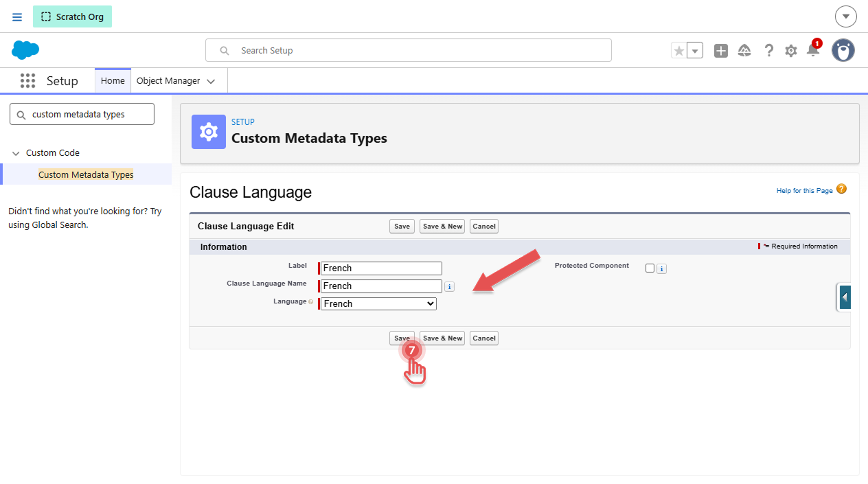This screenshot has width=868, height=484.
Task: Click the bottom Cancel button
Action: coord(484,338)
